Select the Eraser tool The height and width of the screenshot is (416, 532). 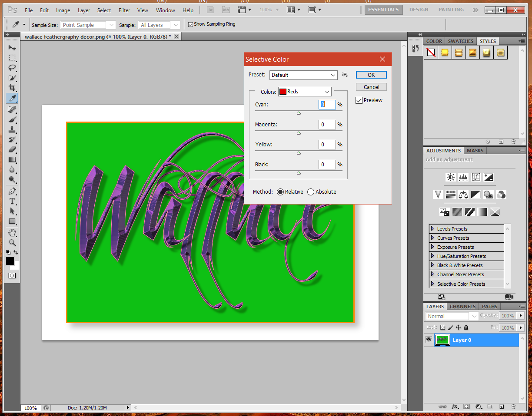(x=12, y=149)
